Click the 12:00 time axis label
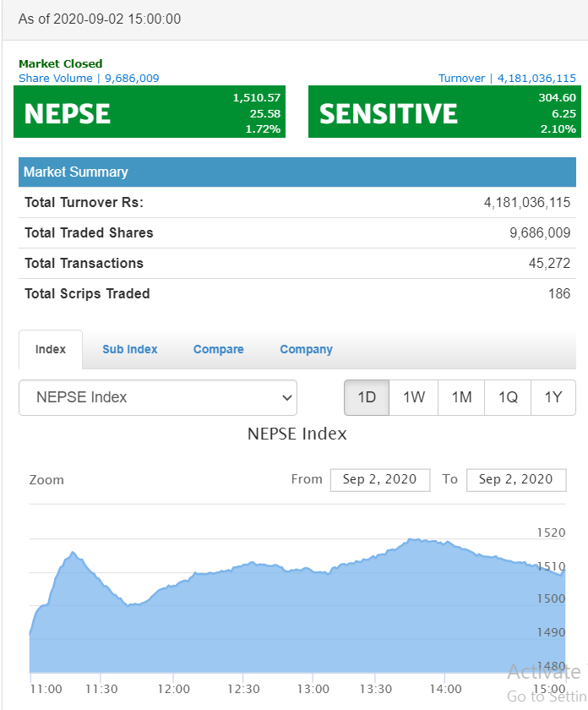The height and width of the screenshot is (710, 588). [x=174, y=689]
